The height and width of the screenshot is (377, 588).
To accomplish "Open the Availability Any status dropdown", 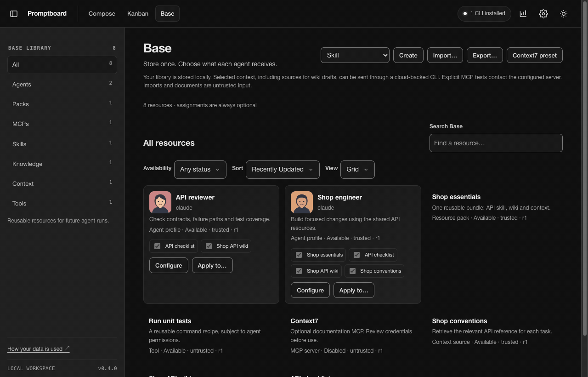I will coord(200,170).
